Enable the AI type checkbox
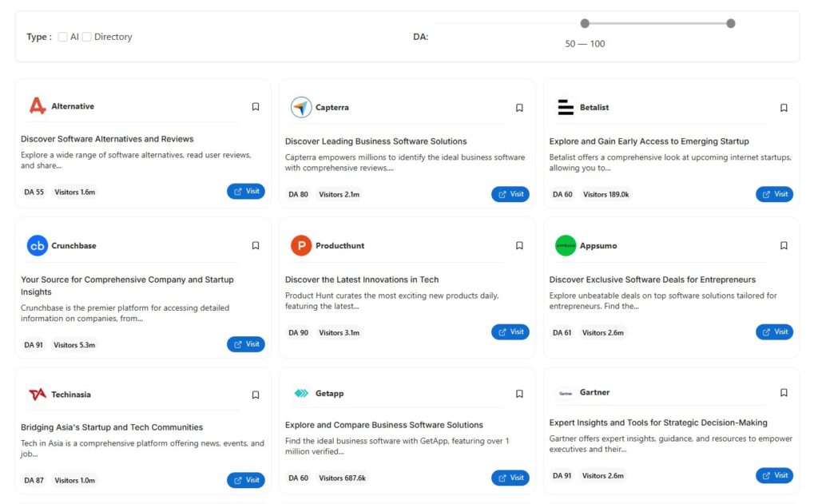Image resolution: width=818 pixels, height=504 pixels. coord(62,37)
